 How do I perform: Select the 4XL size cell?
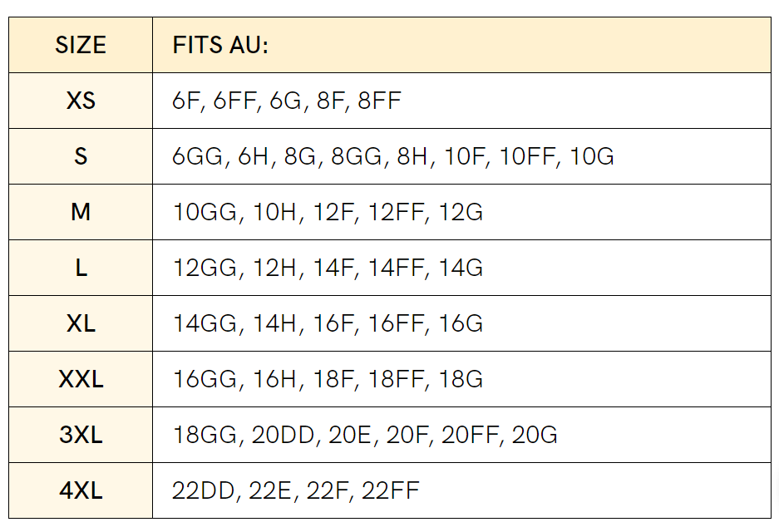[81, 490]
